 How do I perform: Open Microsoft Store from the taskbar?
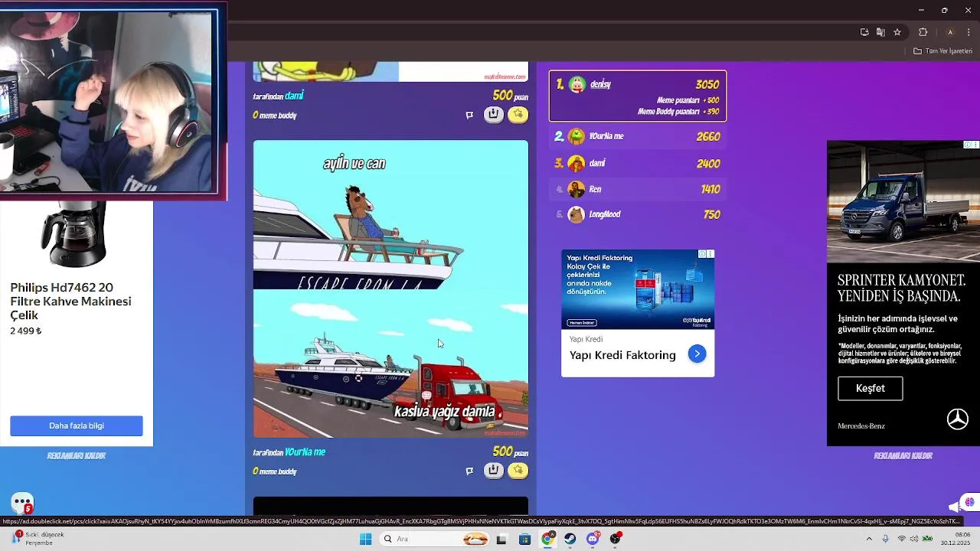pos(524,539)
